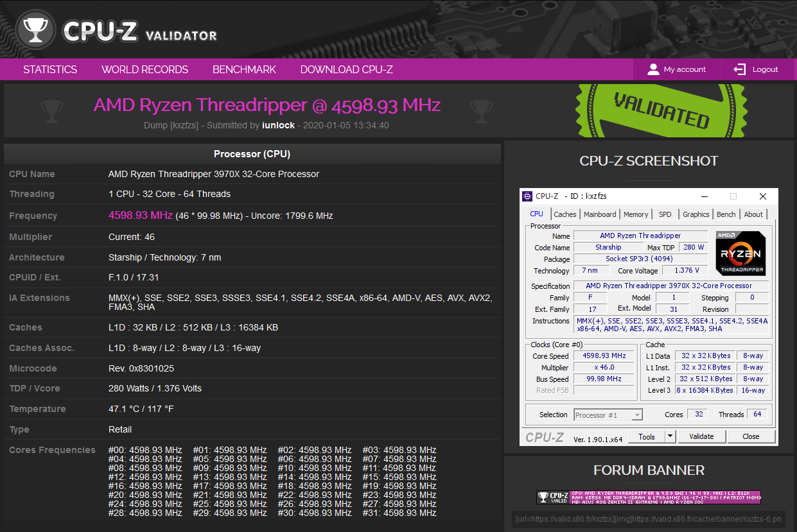Select the forum banner URL code field
The width and height of the screenshot is (797, 532).
pyautogui.click(x=649, y=519)
